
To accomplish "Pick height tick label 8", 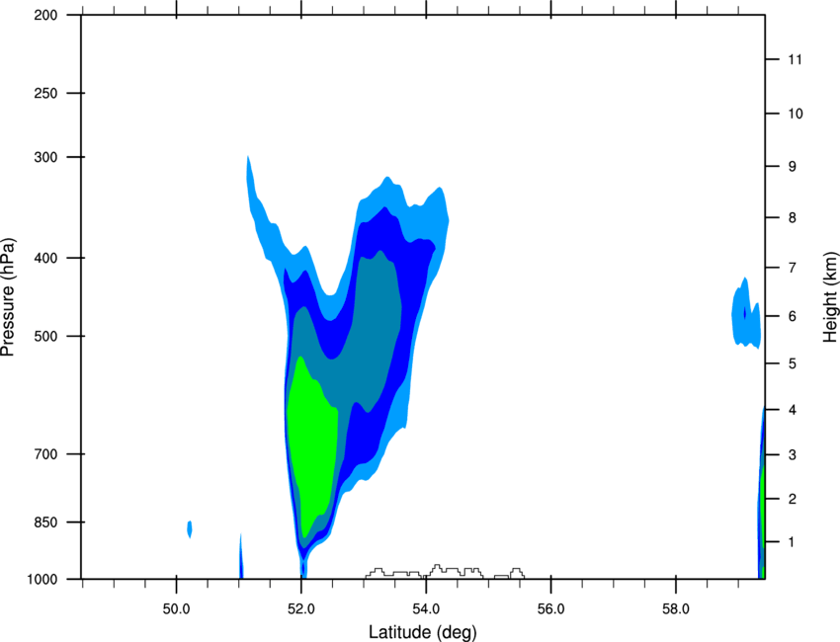I will [x=793, y=218].
